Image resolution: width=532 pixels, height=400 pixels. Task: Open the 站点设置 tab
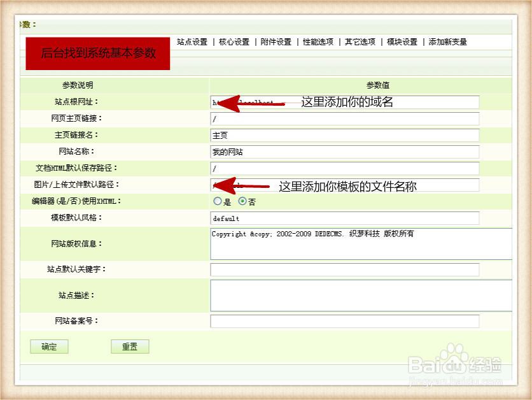pyautogui.click(x=192, y=42)
